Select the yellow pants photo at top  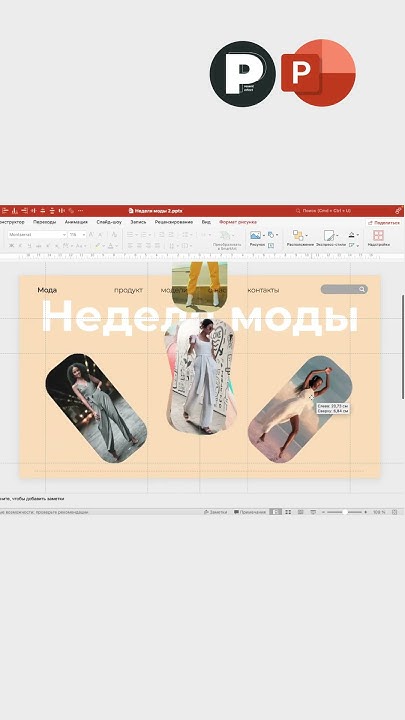point(199,287)
